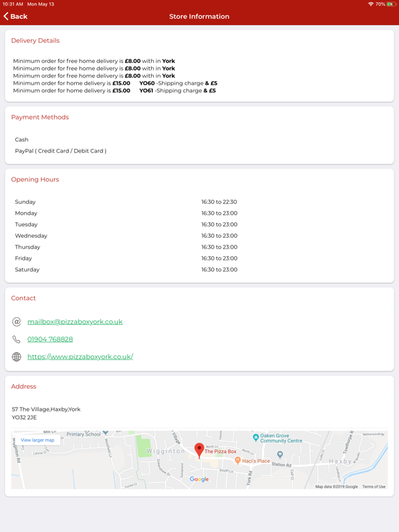Image resolution: width=399 pixels, height=532 pixels.
Task: Call the 01904 768828 phone number
Action: click(50, 339)
